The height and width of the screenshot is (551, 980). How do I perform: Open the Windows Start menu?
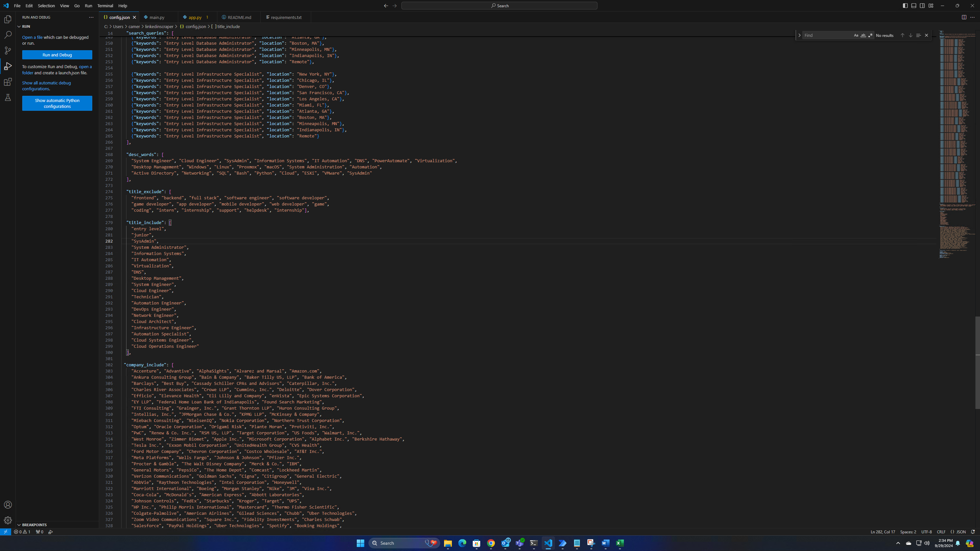360,543
